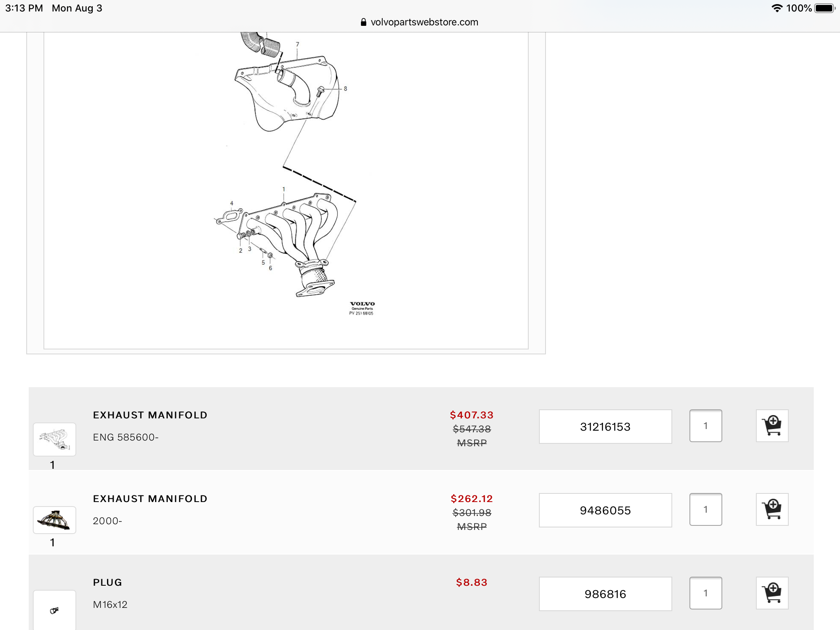The width and height of the screenshot is (840, 630).
Task: Open the 2000- Exhaust Manifold title
Action: coord(150,499)
